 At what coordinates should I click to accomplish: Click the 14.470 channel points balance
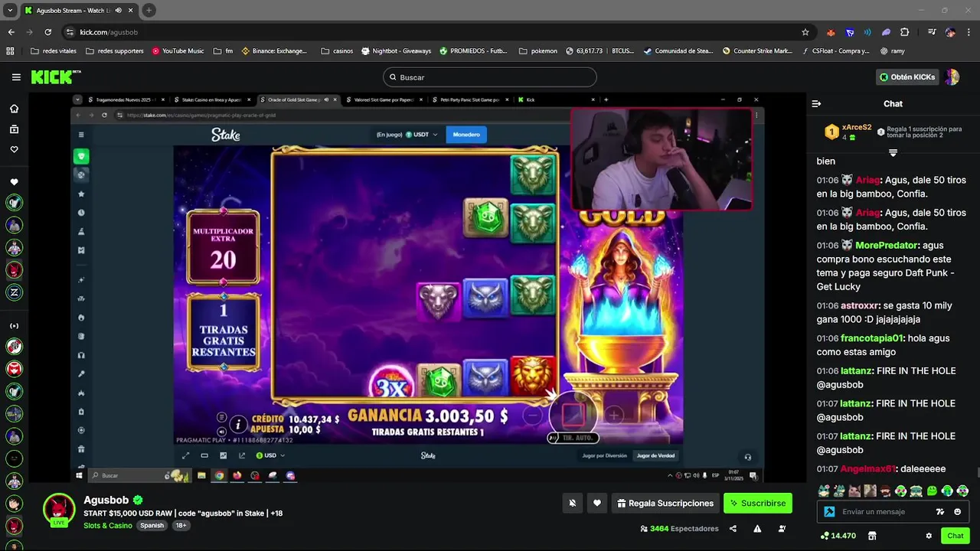[838, 536]
